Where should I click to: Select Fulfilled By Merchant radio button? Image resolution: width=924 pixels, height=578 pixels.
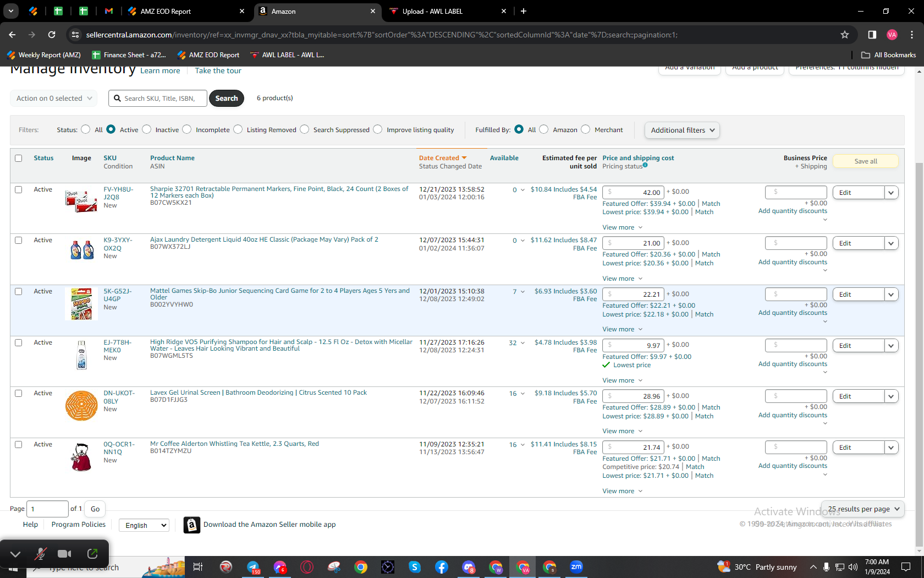585,129
